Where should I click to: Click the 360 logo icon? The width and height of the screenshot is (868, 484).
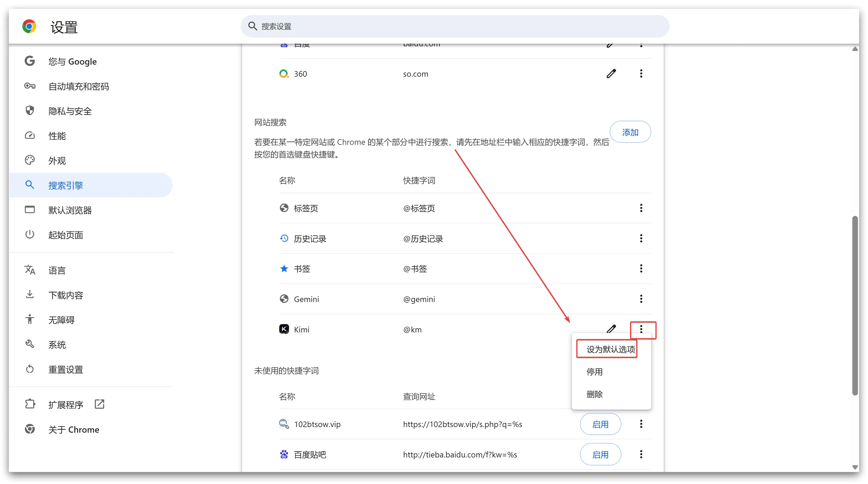point(284,73)
